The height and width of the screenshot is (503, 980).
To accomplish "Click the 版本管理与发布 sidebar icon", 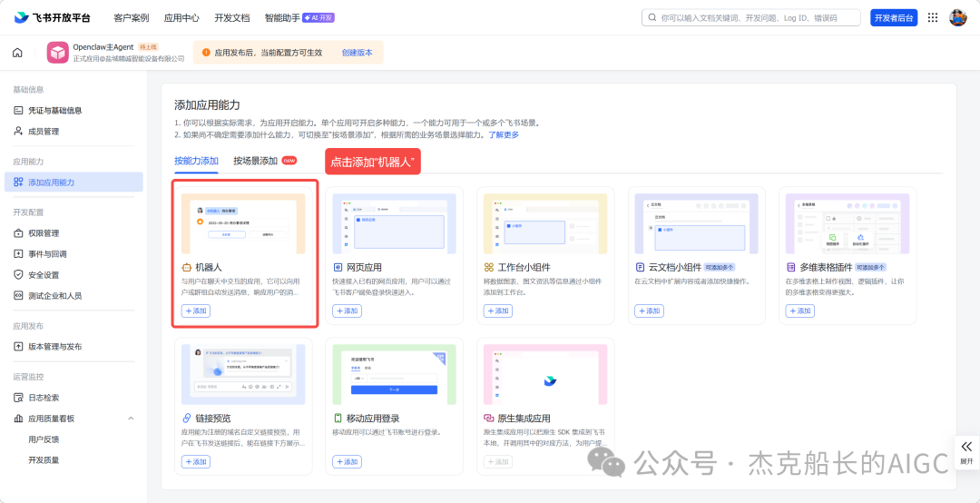I will coord(18,347).
